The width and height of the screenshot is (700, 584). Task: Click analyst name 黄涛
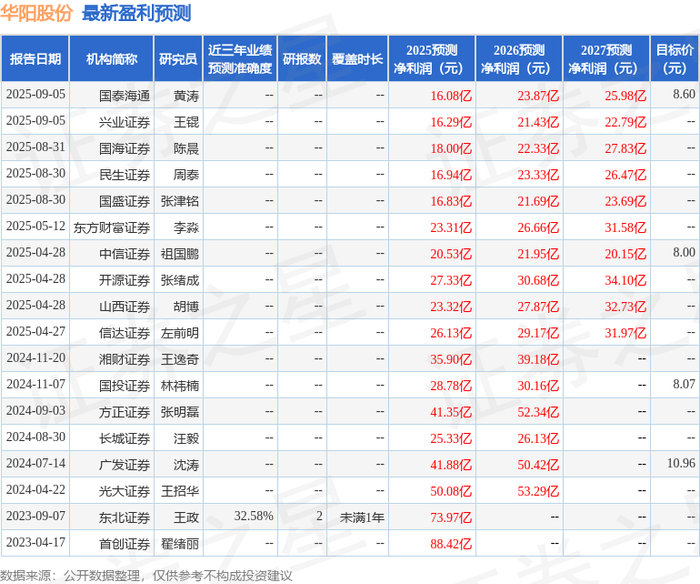pos(186,96)
